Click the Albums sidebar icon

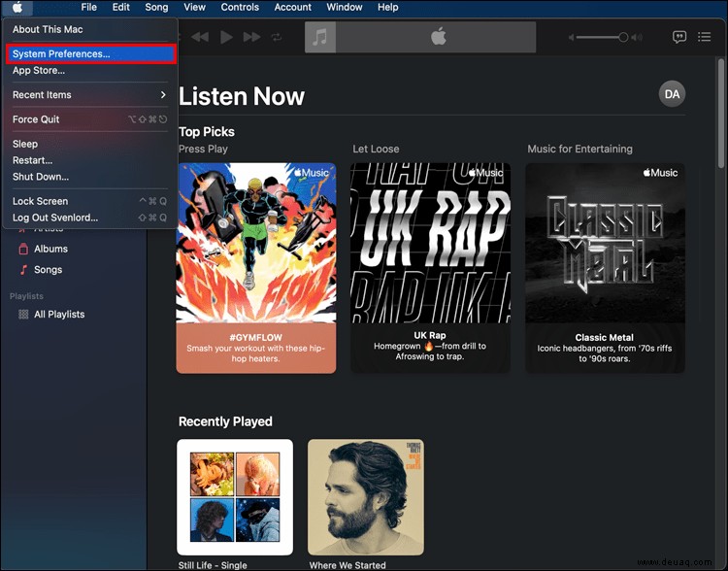pos(23,249)
